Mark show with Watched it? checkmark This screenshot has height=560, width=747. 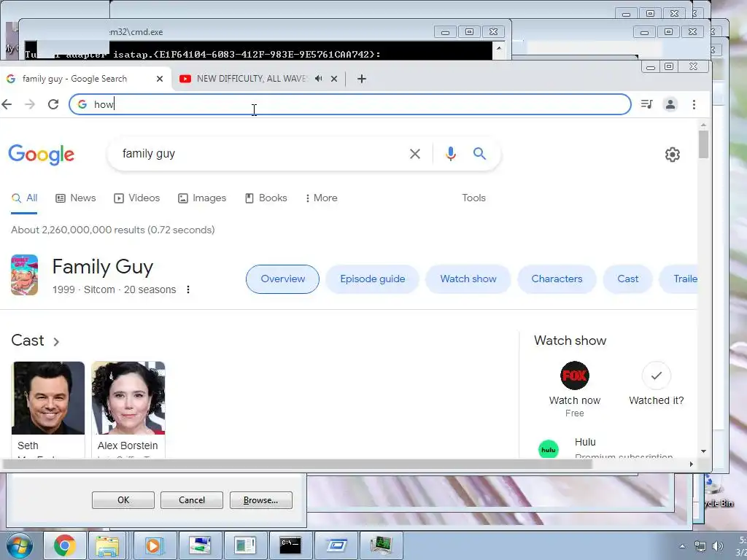point(656,376)
